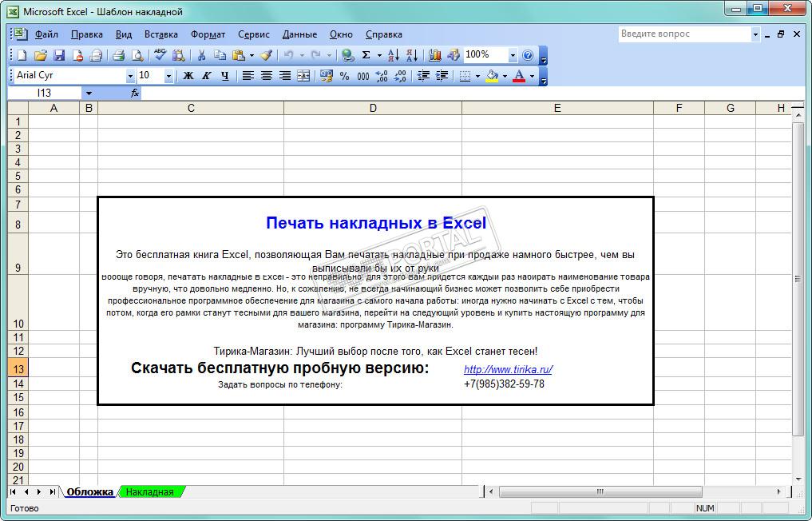Align text right

[284, 76]
